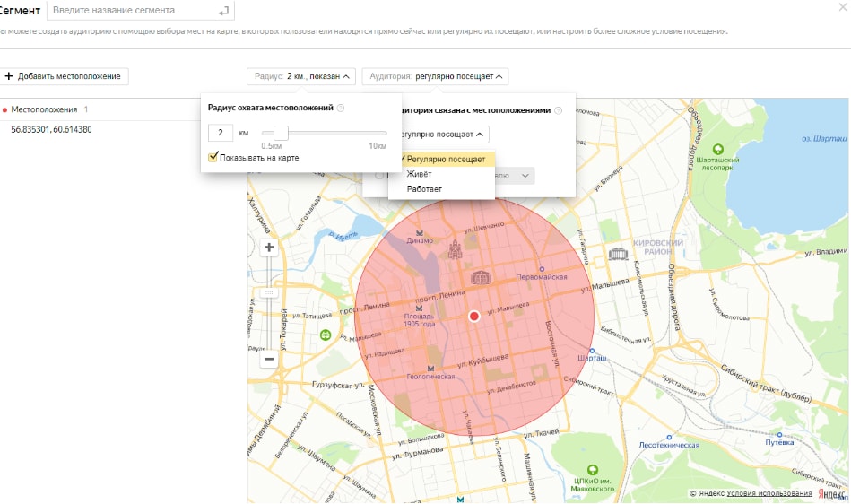This screenshot has width=851, height=504.
Task: Click the Геологическая metro station icon
Action: (432, 368)
